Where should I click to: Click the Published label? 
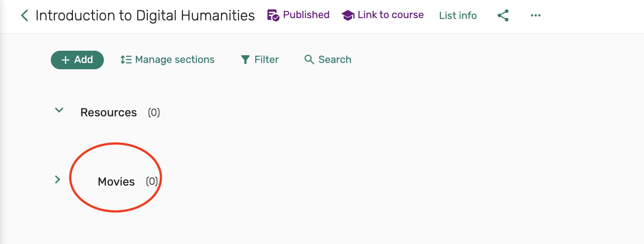coord(306,15)
